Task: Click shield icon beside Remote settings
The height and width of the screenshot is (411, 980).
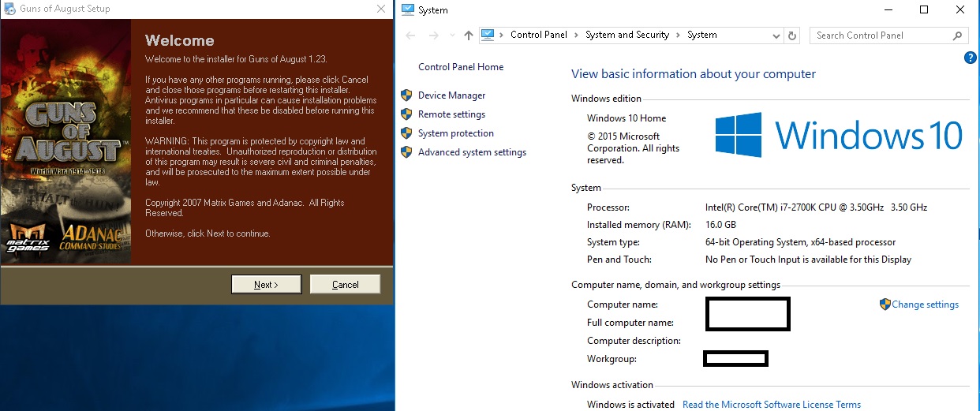Action: point(406,114)
